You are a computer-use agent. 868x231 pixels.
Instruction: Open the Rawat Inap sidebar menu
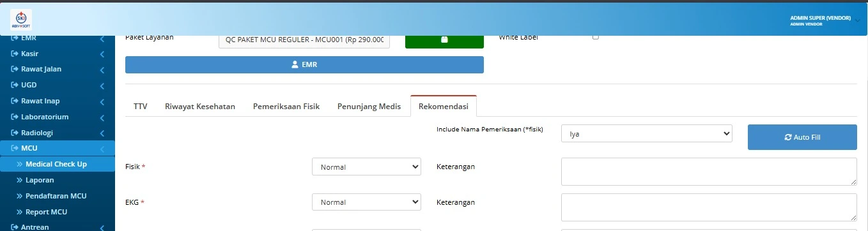click(x=58, y=101)
